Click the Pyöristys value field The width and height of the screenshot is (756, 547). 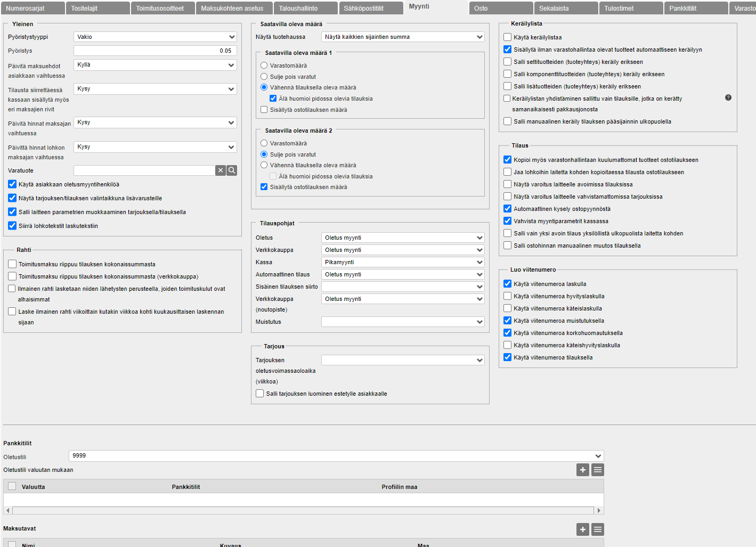click(155, 51)
